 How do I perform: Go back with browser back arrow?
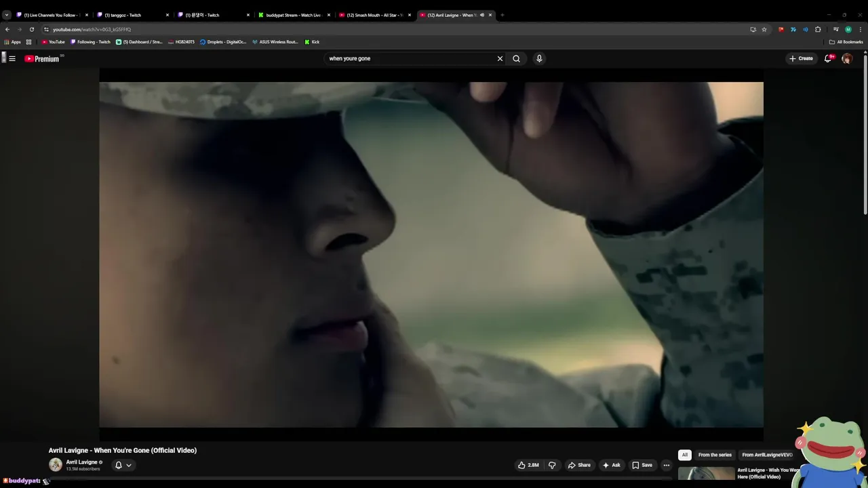[7, 29]
